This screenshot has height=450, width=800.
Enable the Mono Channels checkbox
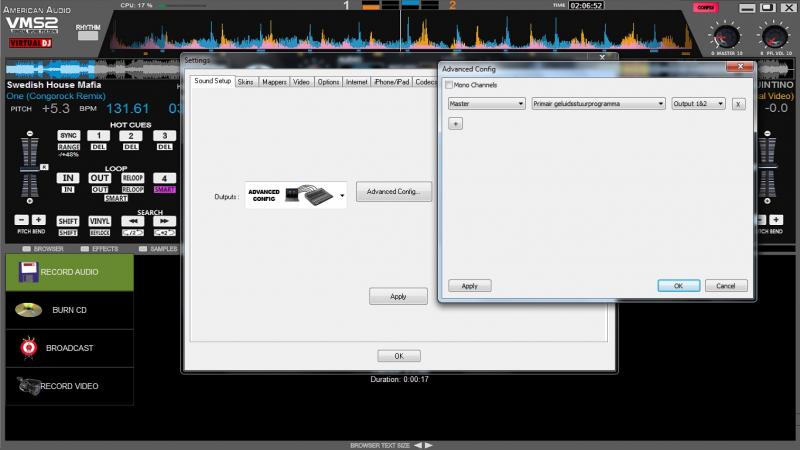point(449,85)
